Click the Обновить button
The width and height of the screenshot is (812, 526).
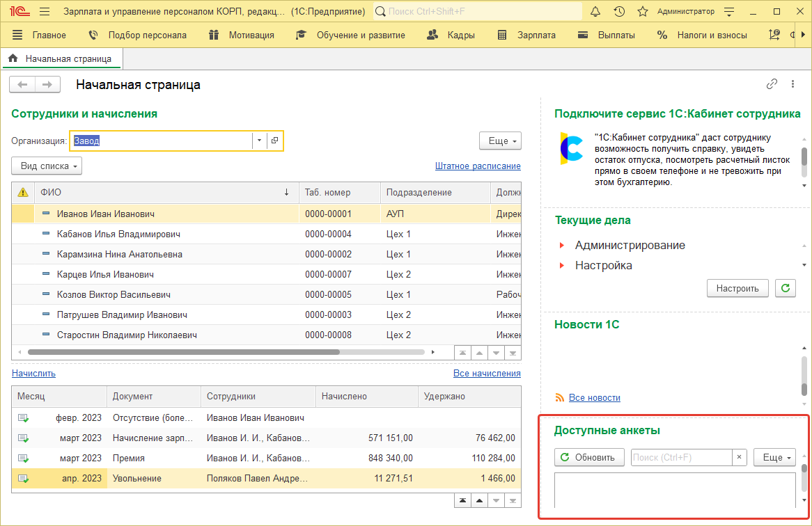pyautogui.click(x=589, y=457)
